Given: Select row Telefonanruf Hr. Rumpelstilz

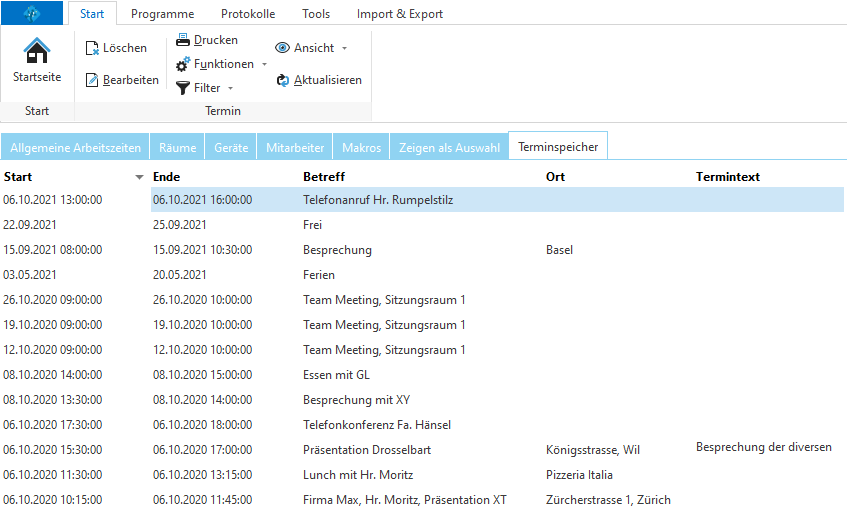Looking at the screenshot, I should pyautogui.click(x=422, y=200).
